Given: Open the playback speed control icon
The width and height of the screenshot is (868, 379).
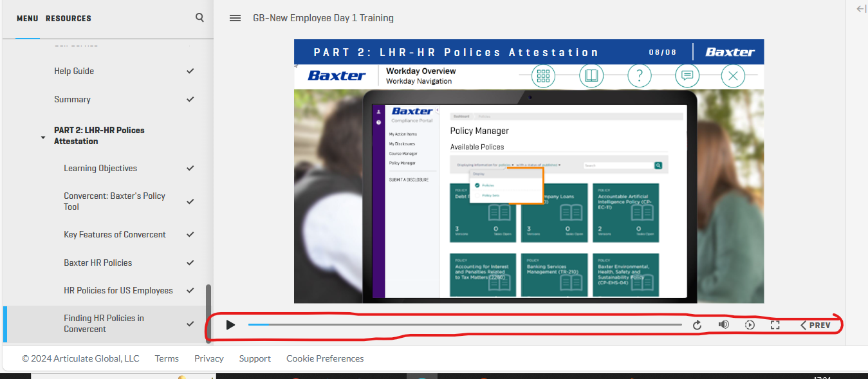Looking at the screenshot, I should [750, 325].
